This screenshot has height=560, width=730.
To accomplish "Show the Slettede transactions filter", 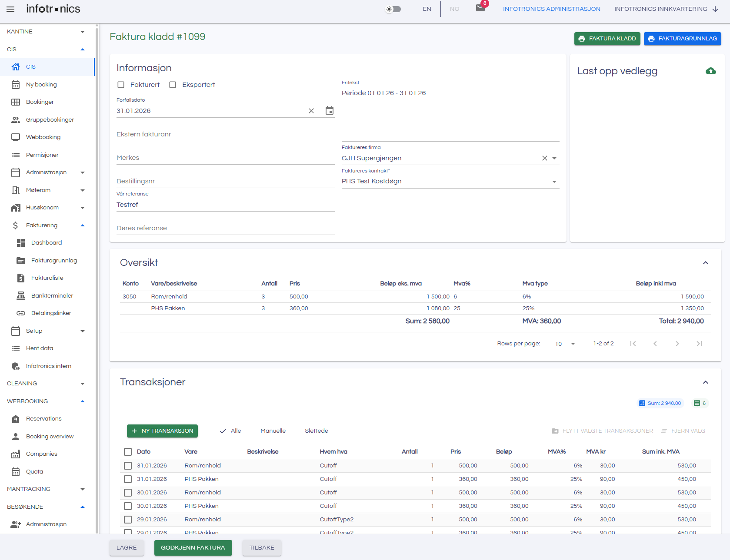I will (316, 431).
